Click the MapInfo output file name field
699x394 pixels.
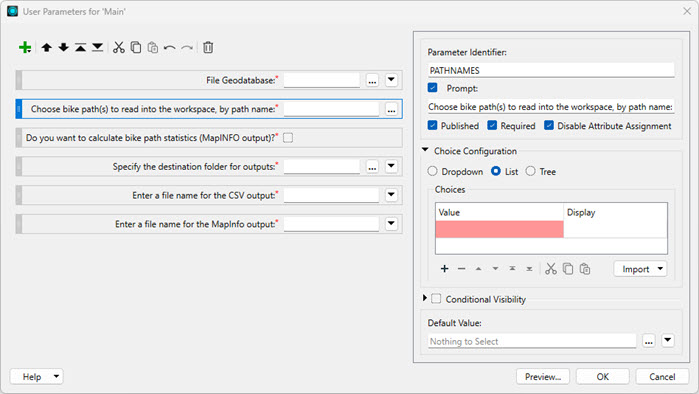331,224
